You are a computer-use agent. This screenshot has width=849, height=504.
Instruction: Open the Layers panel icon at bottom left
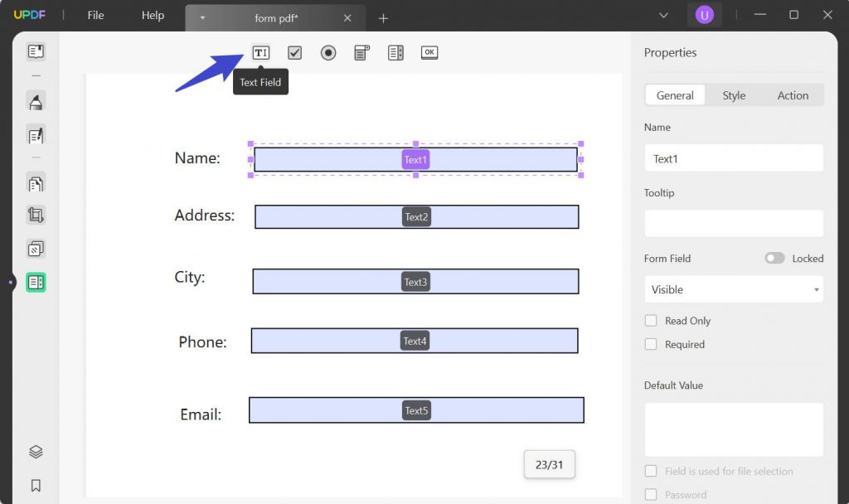(x=34, y=452)
